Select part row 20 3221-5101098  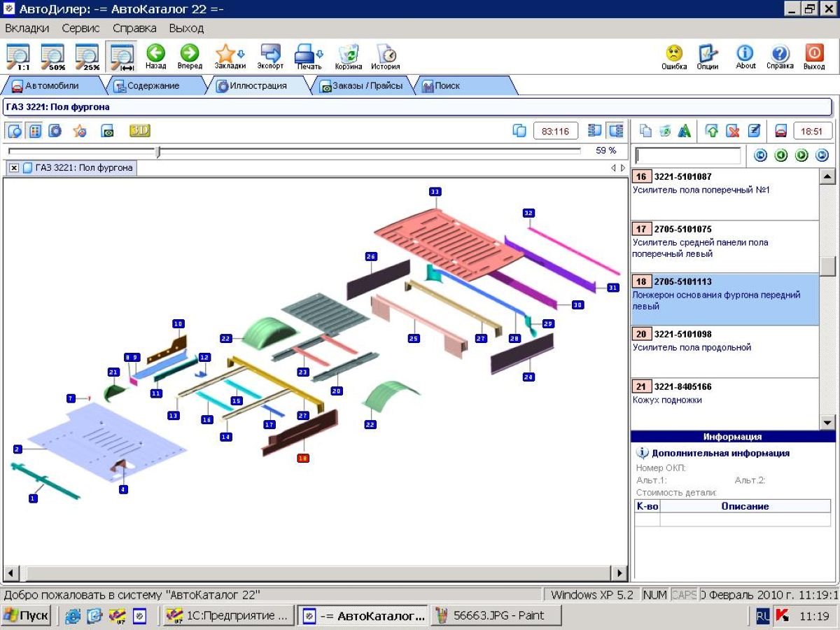pyautogui.click(x=724, y=351)
